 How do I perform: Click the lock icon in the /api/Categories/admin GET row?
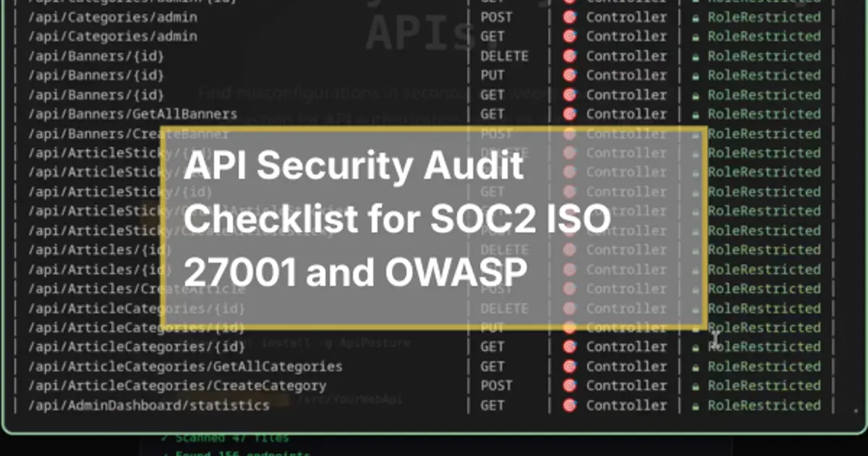tap(695, 37)
